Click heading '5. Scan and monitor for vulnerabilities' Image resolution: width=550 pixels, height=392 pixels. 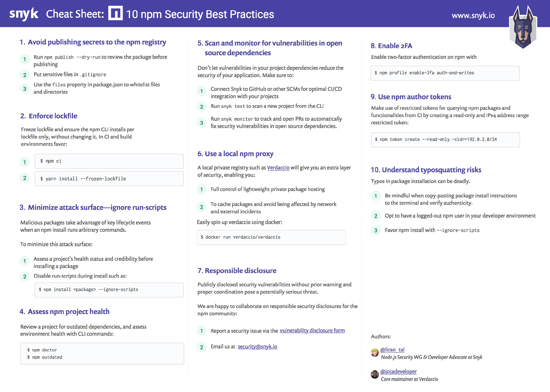(x=270, y=48)
